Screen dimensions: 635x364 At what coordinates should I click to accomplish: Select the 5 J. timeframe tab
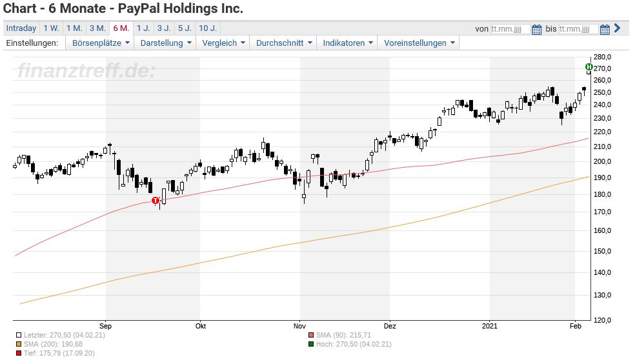pyautogui.click(x=185, y=28)
